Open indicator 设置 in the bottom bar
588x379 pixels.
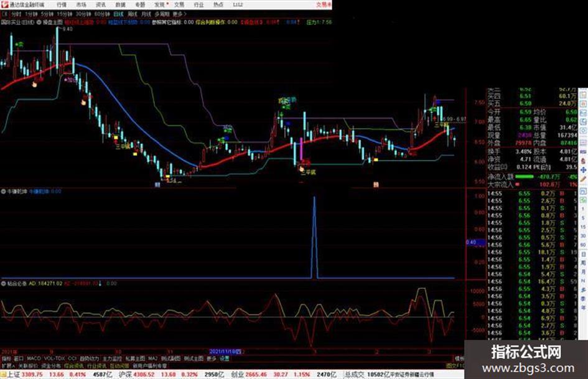click(224, 358)
